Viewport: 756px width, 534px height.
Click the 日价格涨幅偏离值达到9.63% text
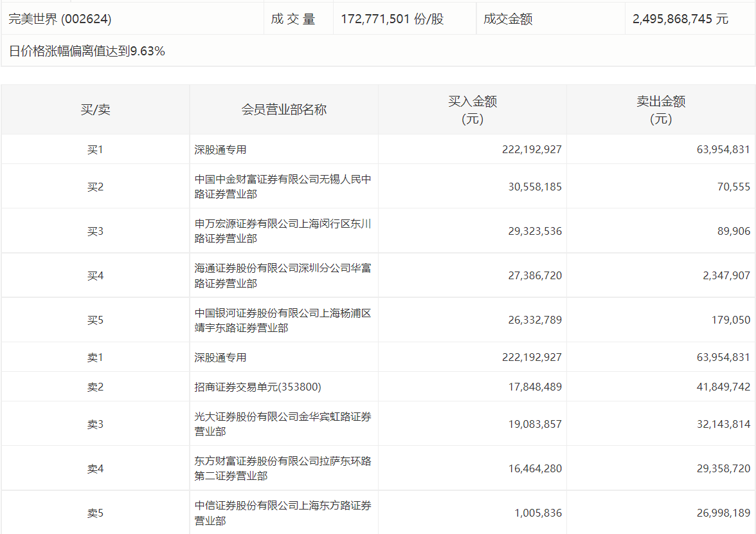click(x=87, y=51)
